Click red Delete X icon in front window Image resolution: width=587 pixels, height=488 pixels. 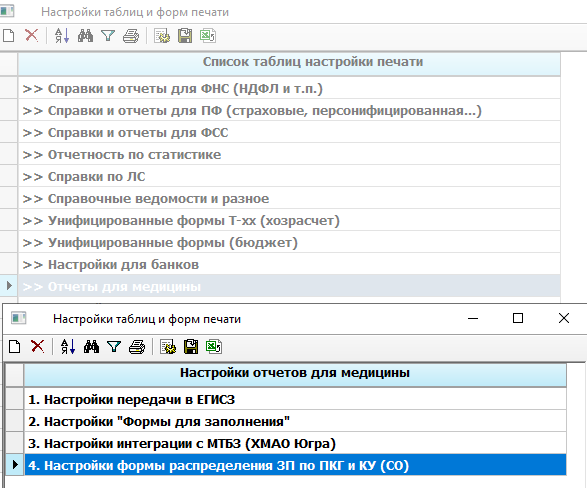click(x=37, y=347)
